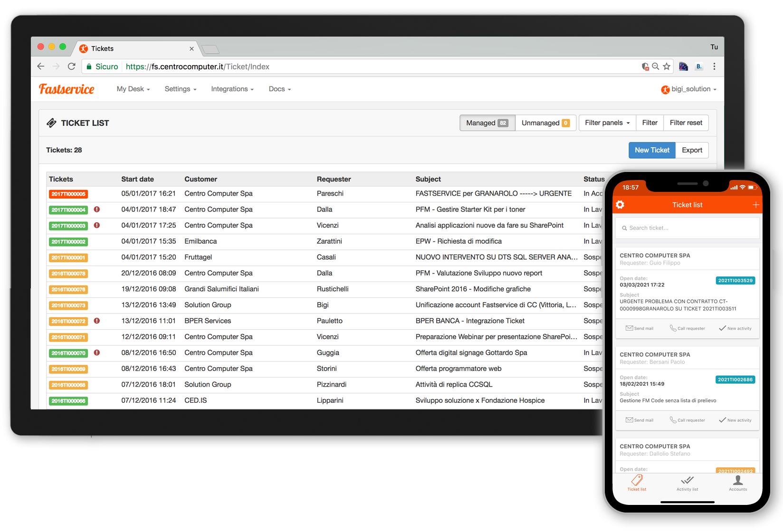Tap Call requester on Bersani Paolo ticket

pyautogui.click(x=688, y=420)
